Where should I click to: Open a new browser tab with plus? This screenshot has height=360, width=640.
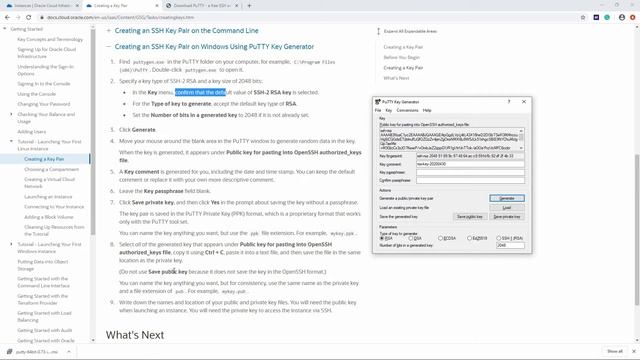click(x=249, y=6)
